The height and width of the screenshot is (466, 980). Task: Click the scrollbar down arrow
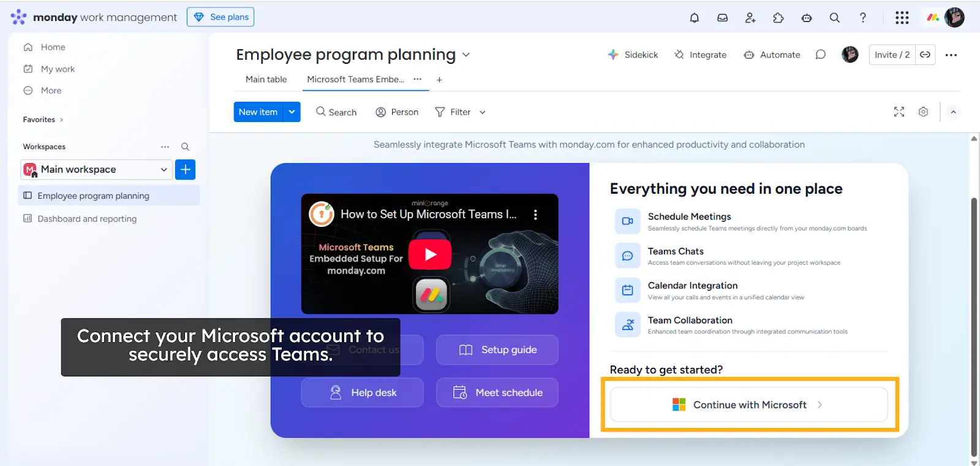(974, 462)
